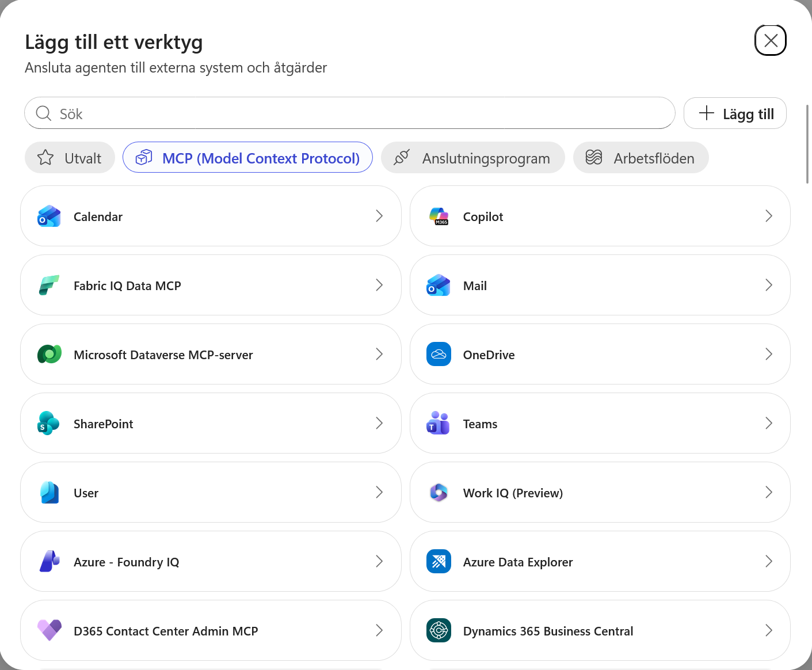Click the "Azure - Foundry IQ" label
Screen dimensions: 812x670
[127, 562]
